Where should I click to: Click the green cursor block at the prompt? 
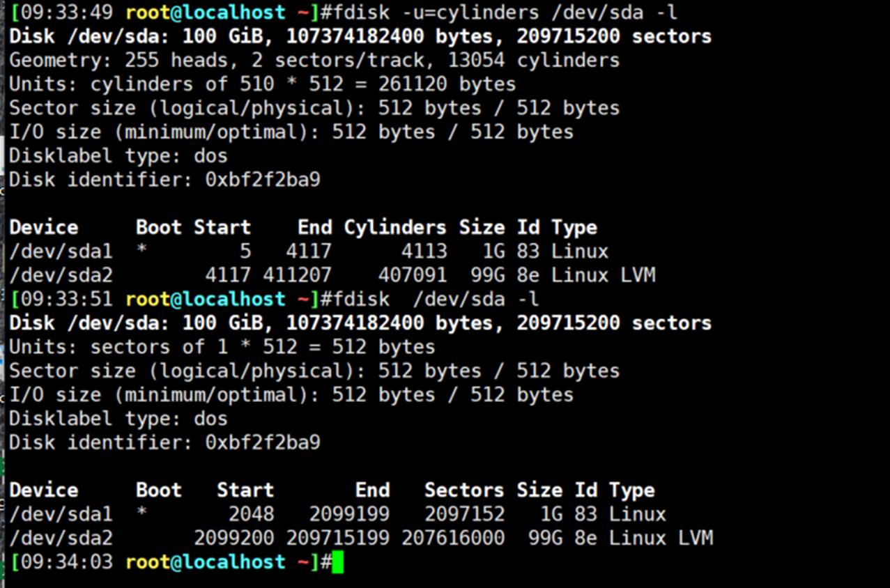(x=338, y=562)
